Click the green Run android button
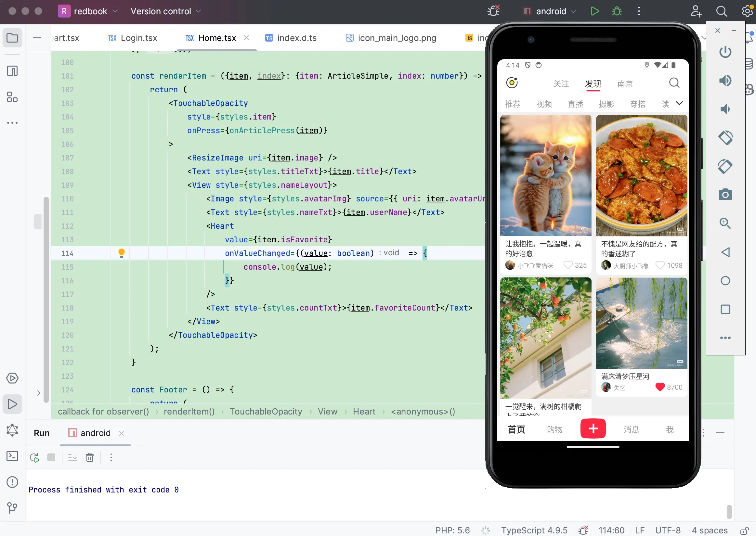This screenshot has height=536, width=756. pos(594,11)
